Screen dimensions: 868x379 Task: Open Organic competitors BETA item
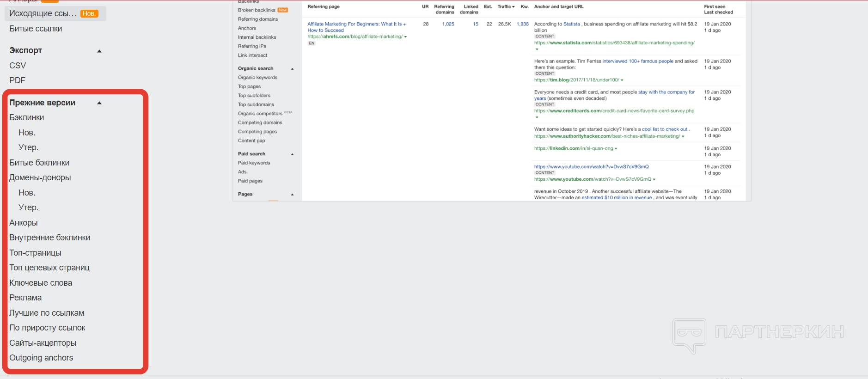click(265, 113)
